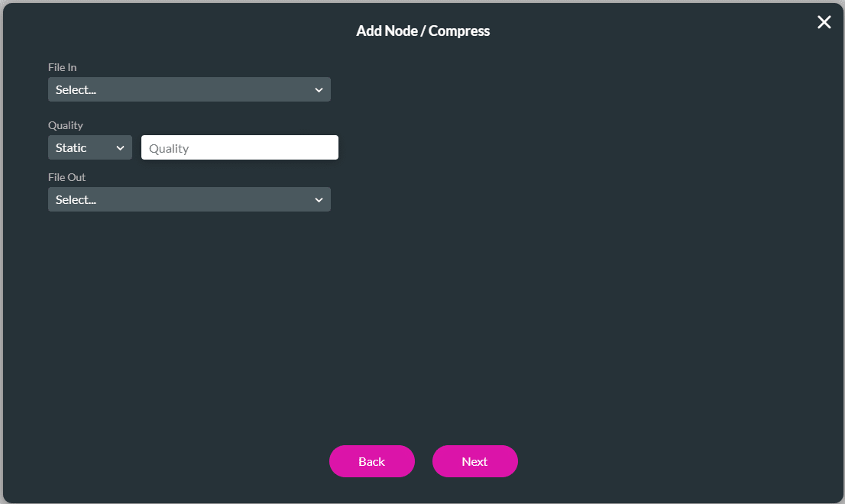Open the File Out dropdown
This screenshot has width=845, height=504.
click(189, 199)
